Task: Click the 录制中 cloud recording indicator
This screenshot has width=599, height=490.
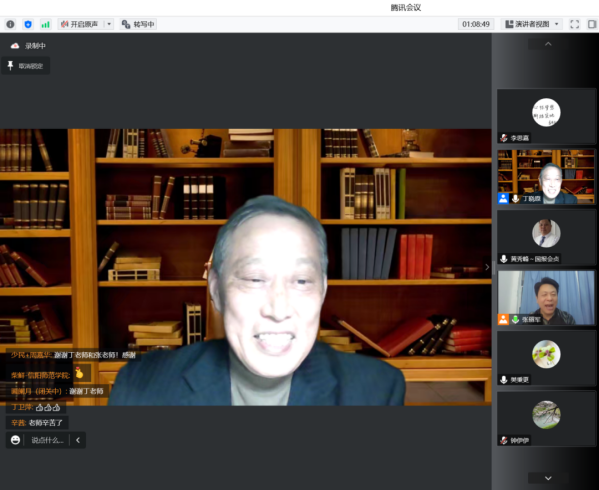Action: (28, 46)
